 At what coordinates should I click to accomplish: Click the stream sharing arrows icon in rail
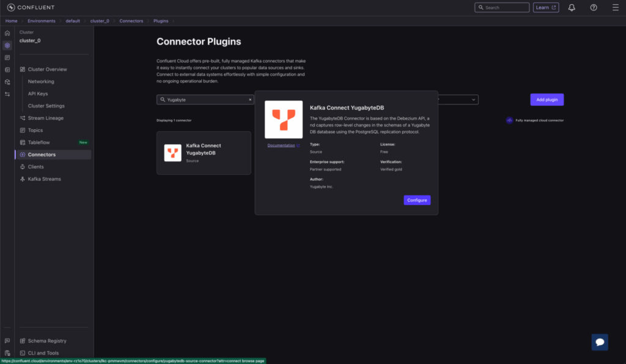coord(7,94)
